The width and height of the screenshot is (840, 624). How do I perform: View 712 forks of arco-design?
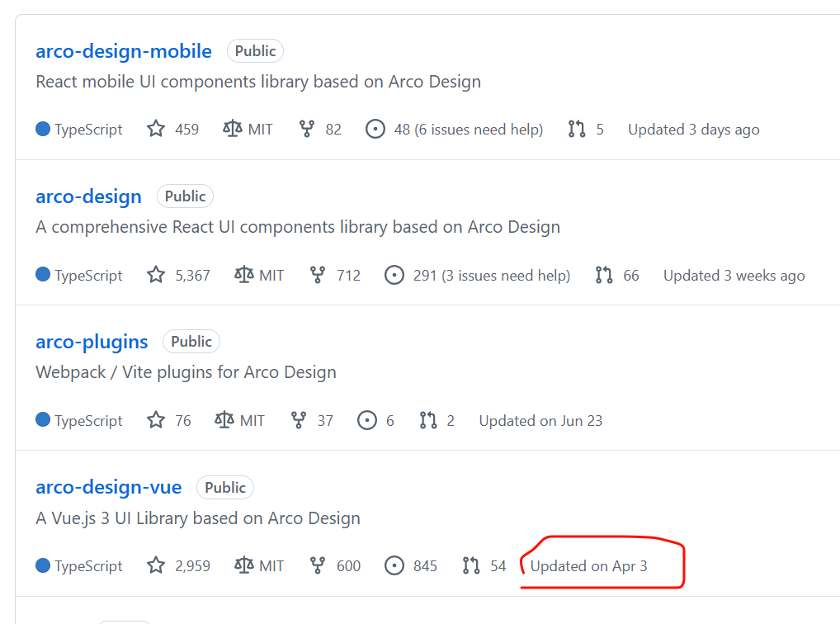pyautogui.click(x=348, y=276)
